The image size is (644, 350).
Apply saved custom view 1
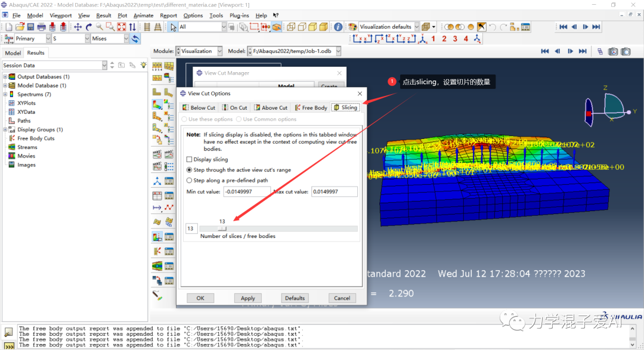pos(434,39)
